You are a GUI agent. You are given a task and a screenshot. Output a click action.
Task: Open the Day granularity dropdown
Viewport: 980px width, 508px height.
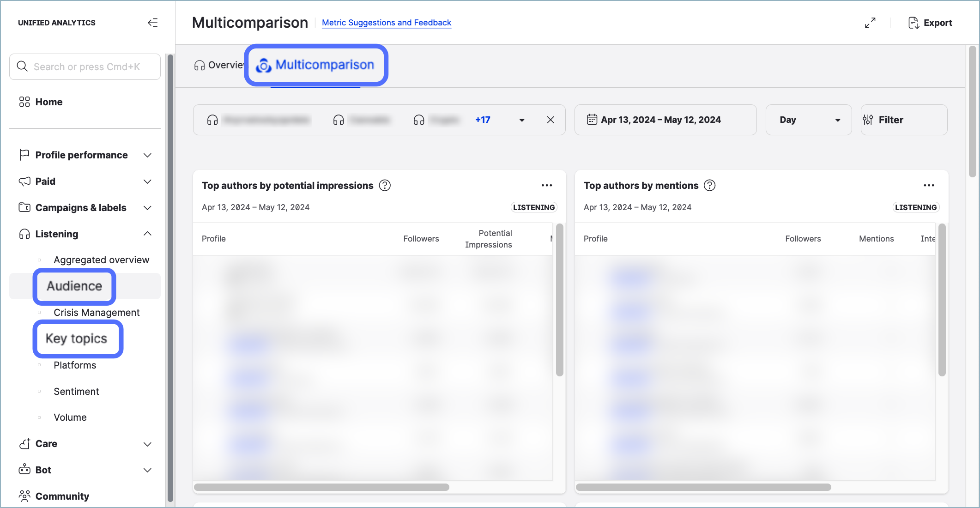(x=808, y=120)
